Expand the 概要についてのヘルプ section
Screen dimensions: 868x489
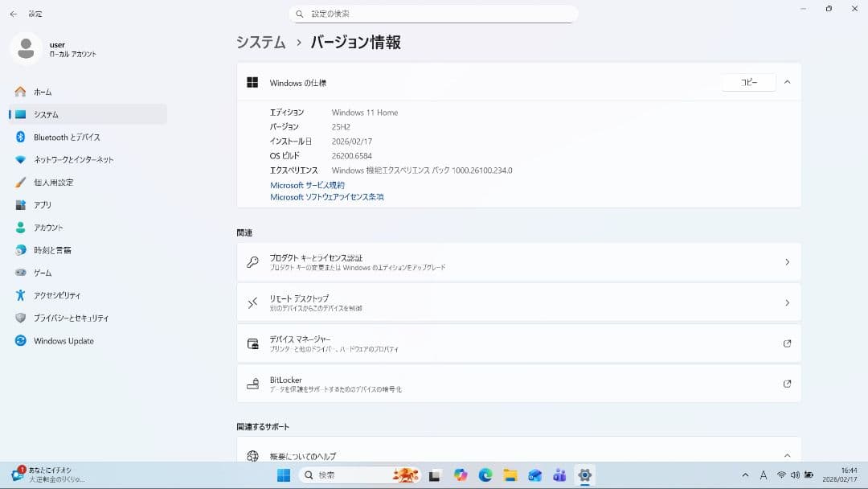[787, 453]
